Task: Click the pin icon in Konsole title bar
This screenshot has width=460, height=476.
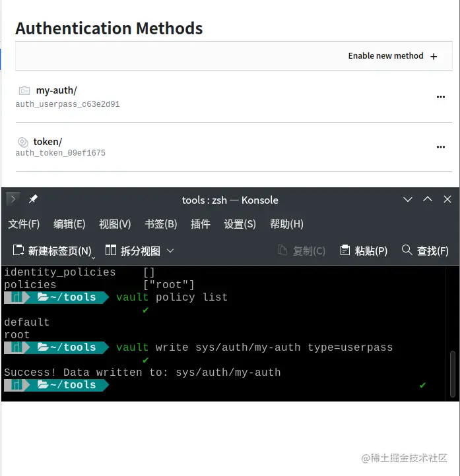Action: [33, 199]
